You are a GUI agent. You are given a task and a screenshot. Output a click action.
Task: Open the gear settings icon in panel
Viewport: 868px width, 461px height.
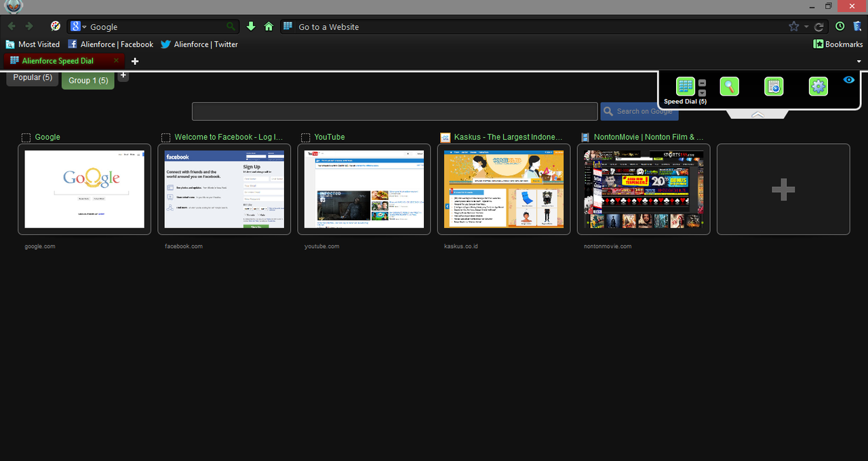pyautogui.click(x=818, y=86)
